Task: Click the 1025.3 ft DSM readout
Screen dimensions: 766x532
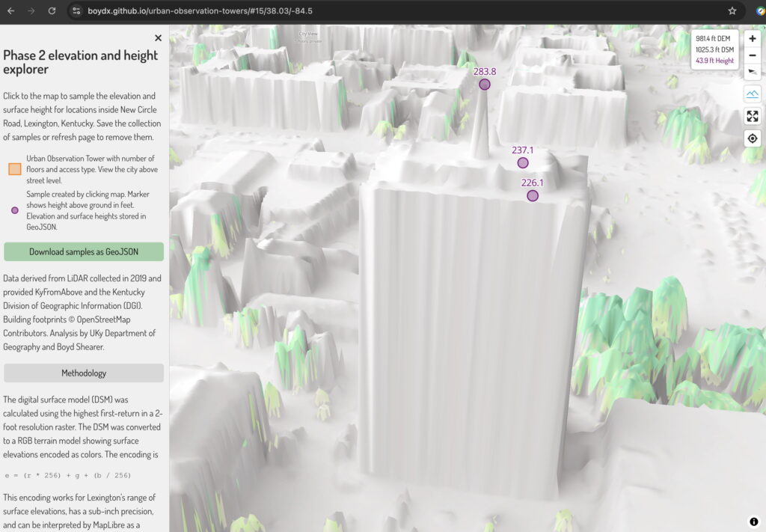Action: point(714,50)
